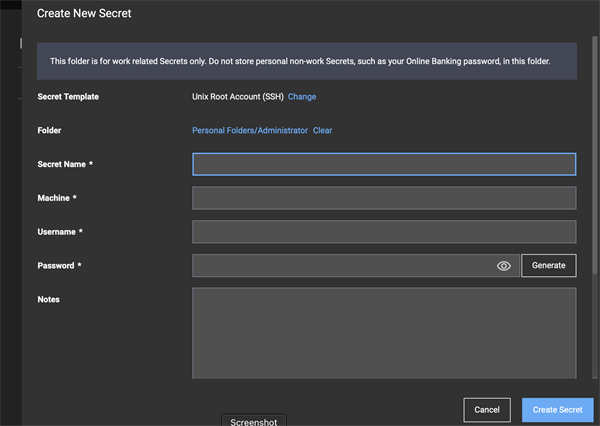600x426 pixels.
Task: Click the Create New Secret heading
Action: (x=84, y=13)
